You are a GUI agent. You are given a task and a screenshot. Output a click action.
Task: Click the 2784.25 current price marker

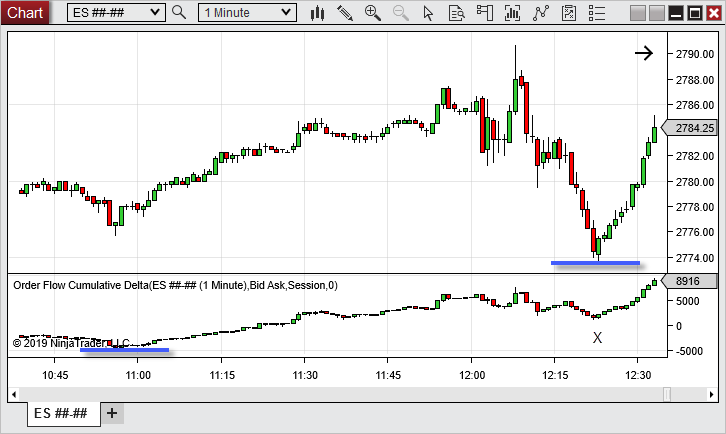692,128
